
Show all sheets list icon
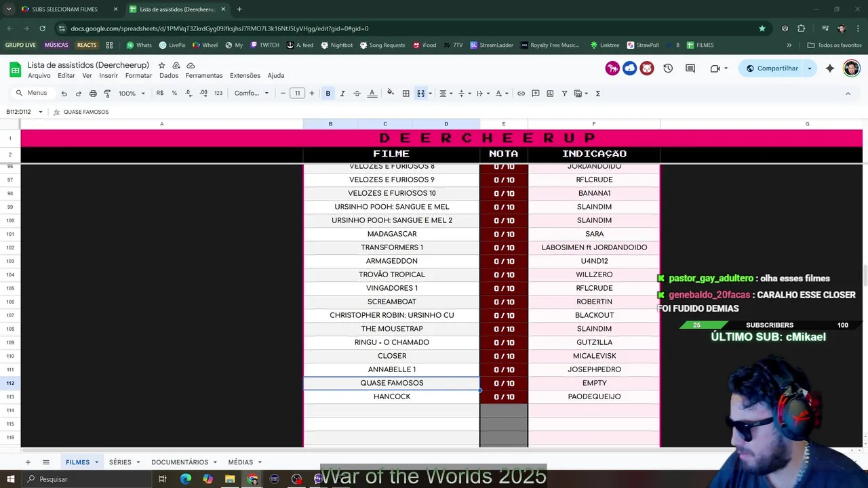[46, 462]
